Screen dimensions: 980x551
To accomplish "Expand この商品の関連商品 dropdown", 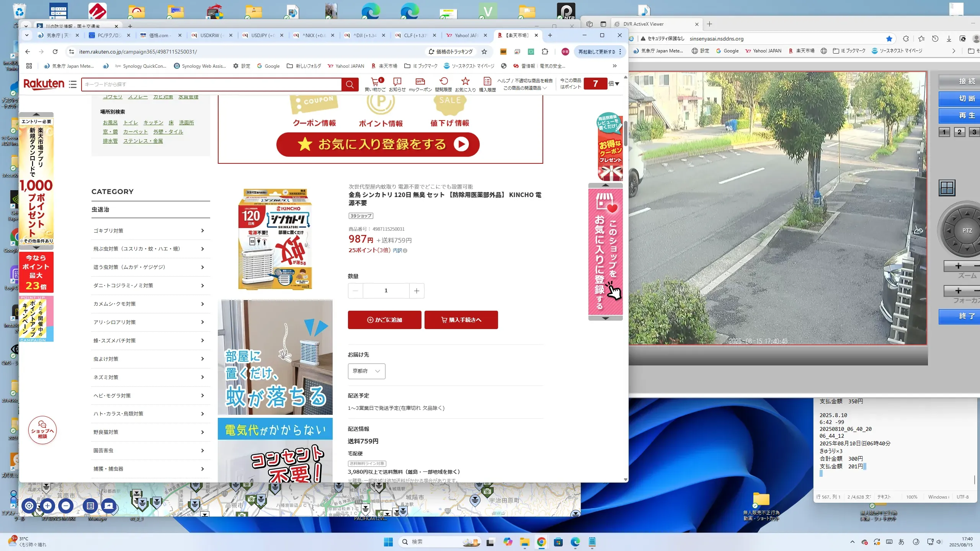I will pyautogui.click(x=524, y=88).
